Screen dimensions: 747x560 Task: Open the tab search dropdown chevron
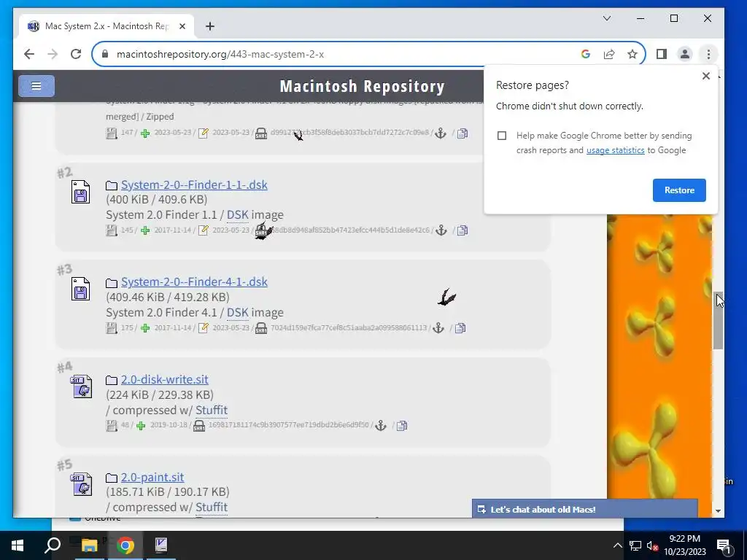[x=607, y=18]
